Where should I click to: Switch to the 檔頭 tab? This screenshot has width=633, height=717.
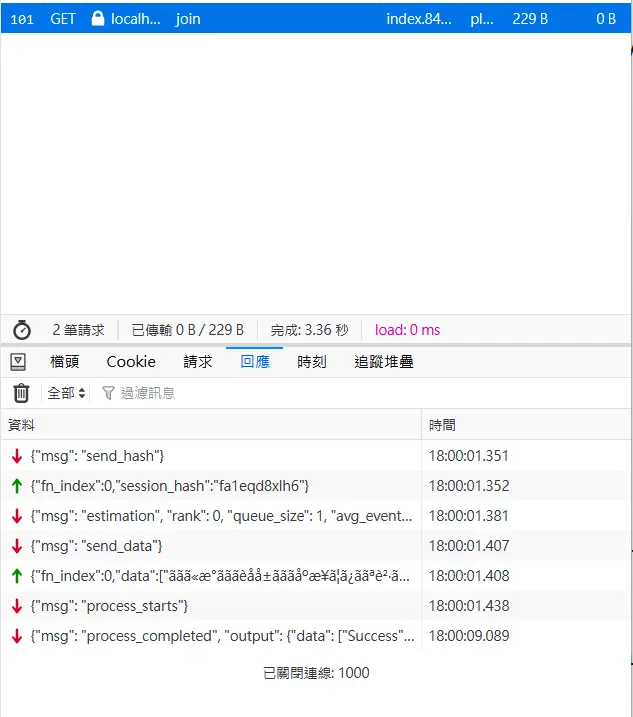pyautogui.click(x=65, y=361)
